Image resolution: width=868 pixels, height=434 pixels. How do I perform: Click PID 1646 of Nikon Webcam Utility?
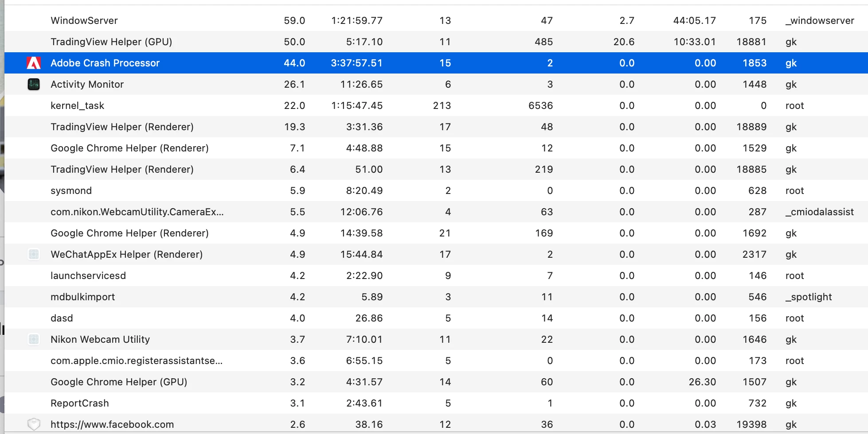coord(755,339)
